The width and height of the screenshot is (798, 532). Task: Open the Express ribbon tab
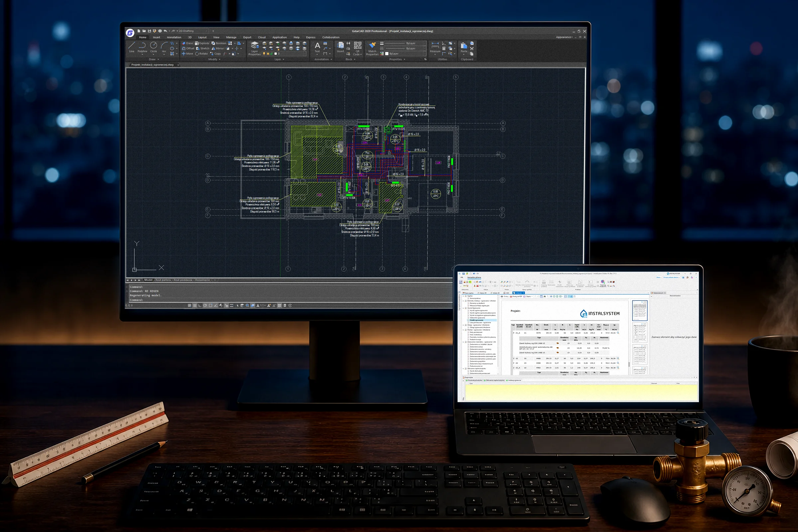[311, 37]
